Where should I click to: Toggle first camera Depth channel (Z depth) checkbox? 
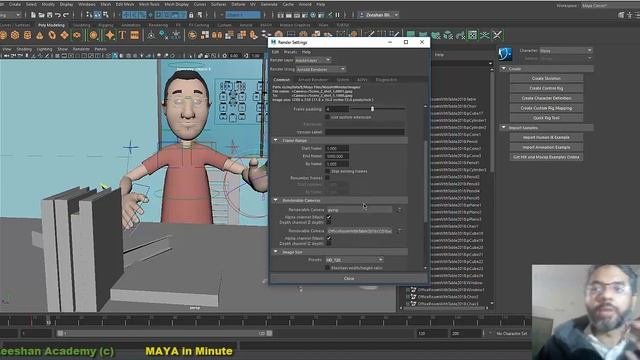329,222
